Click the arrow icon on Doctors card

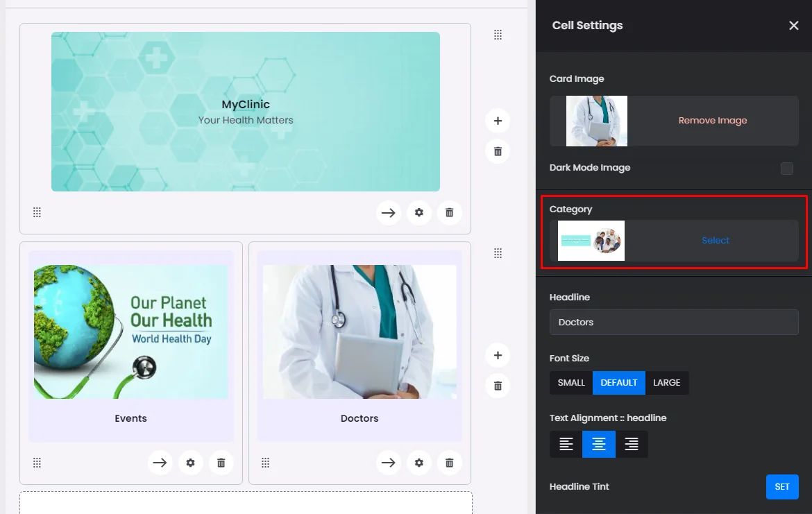(388, 463)
